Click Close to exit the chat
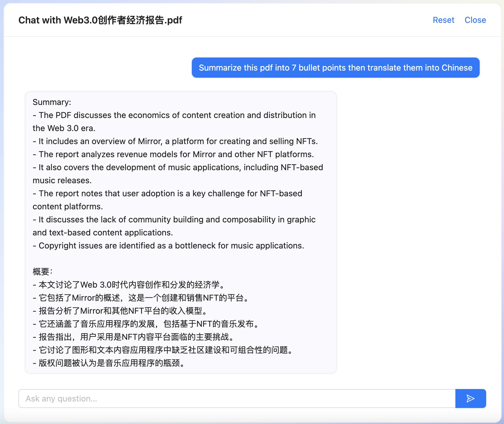Viewport: 504px width, 424px height. (x=475, y=20)
